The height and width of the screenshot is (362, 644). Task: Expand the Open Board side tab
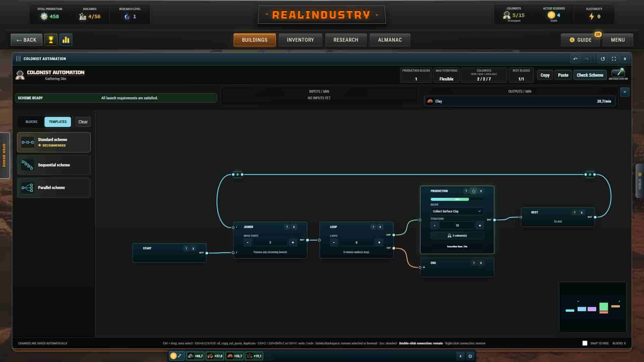pos(4,156)
